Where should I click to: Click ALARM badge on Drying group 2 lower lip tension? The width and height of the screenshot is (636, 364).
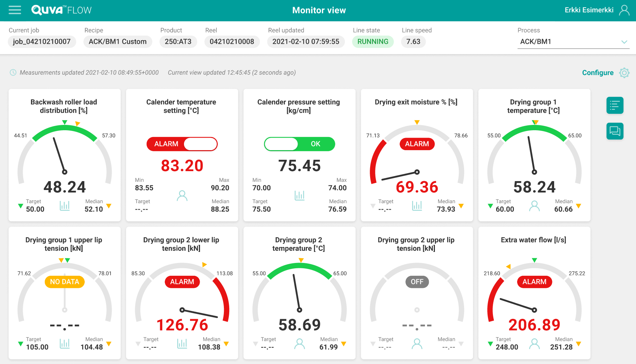pyautogui.click(x=182, y=282)
